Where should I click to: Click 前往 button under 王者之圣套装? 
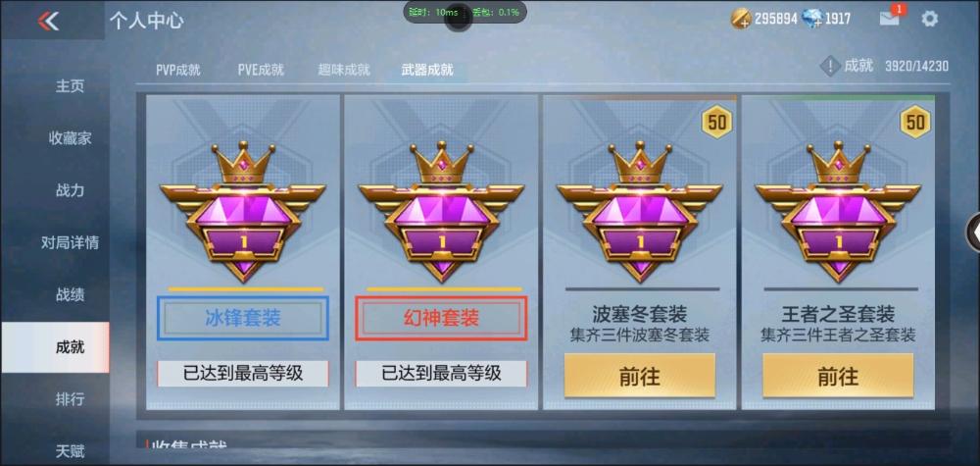(x=838, y=376)
